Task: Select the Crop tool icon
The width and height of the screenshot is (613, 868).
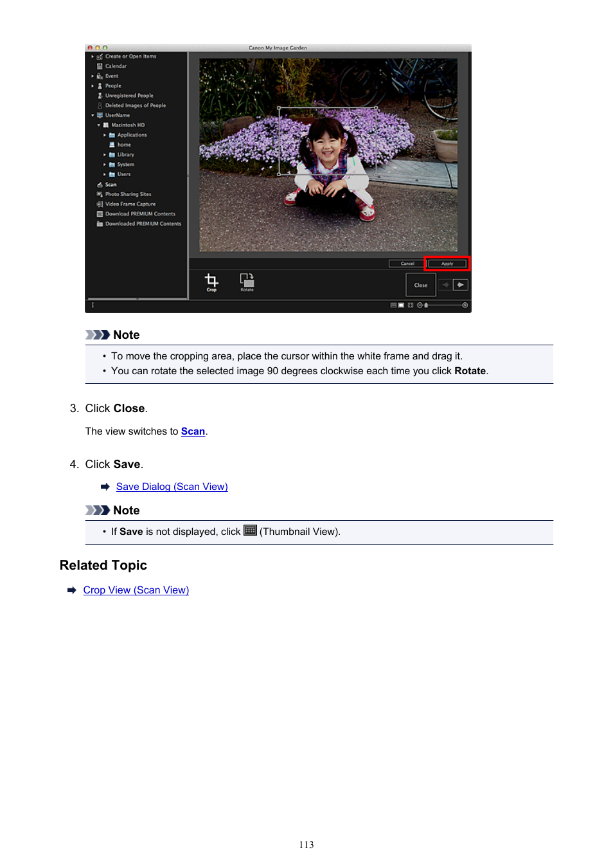Action: 211,280
